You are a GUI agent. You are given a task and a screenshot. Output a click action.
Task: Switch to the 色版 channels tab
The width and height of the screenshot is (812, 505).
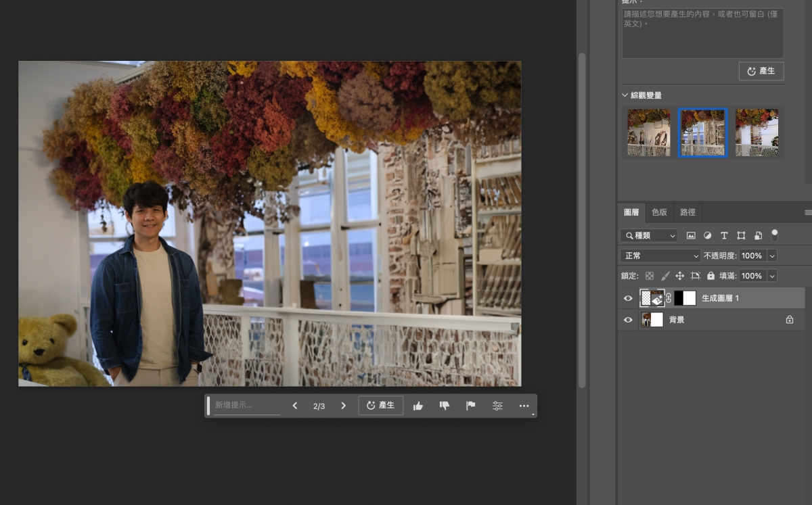point(659,212)
